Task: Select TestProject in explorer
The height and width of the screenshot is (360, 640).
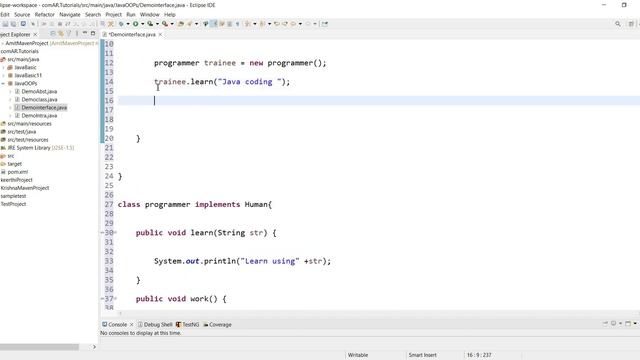Action: [13, 204]
